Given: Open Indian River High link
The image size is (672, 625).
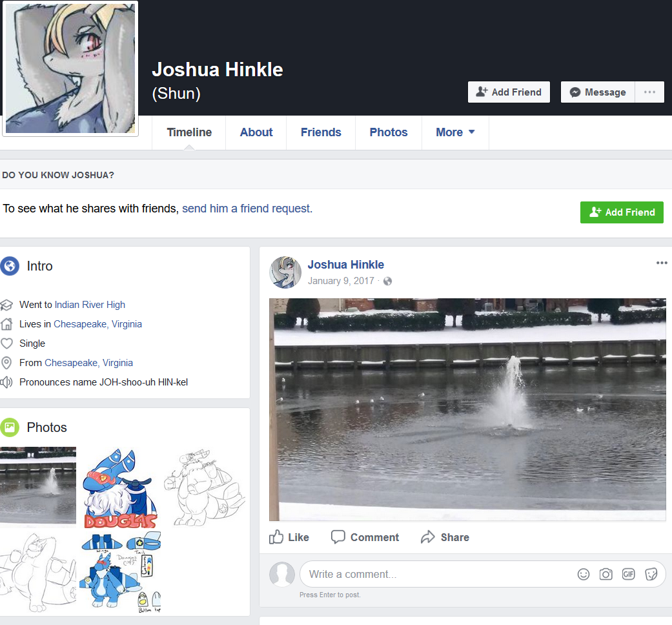Looking at the screenshot, I should coord(90,305).
